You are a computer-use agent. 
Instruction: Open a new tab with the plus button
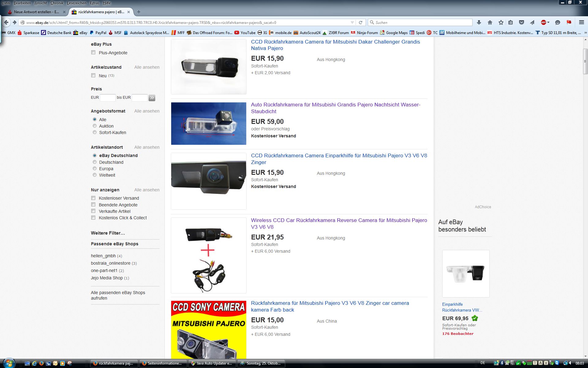click(139, 12)
